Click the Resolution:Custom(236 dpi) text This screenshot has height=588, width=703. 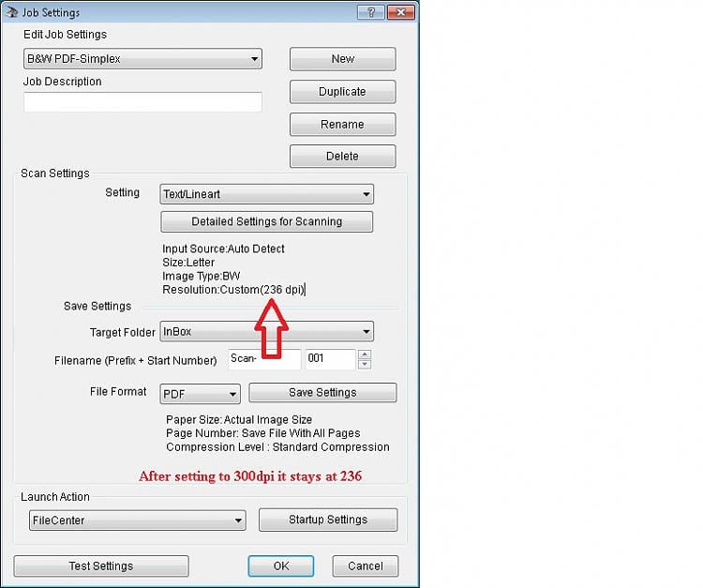233,290
